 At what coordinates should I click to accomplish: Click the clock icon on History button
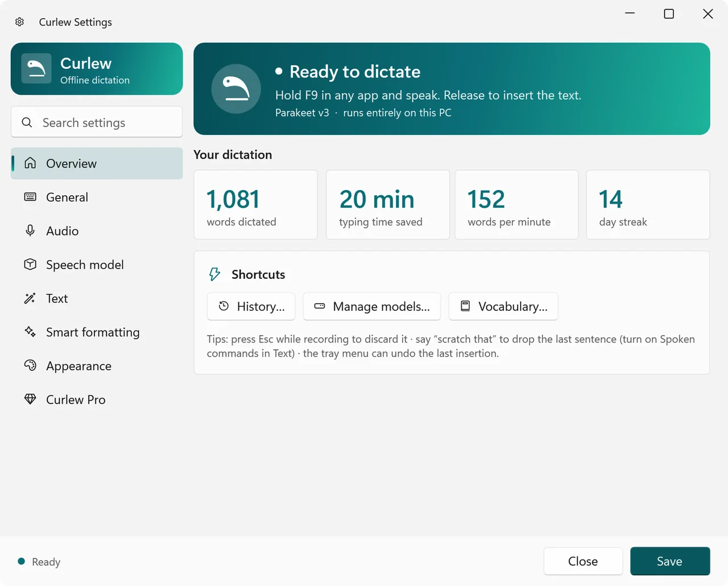tap(224, 306)
